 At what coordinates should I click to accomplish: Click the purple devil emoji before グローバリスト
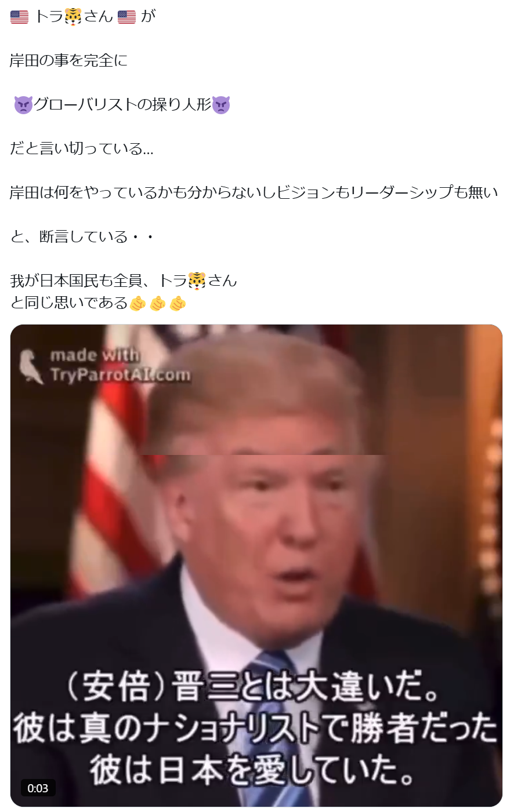click(23, 105)
